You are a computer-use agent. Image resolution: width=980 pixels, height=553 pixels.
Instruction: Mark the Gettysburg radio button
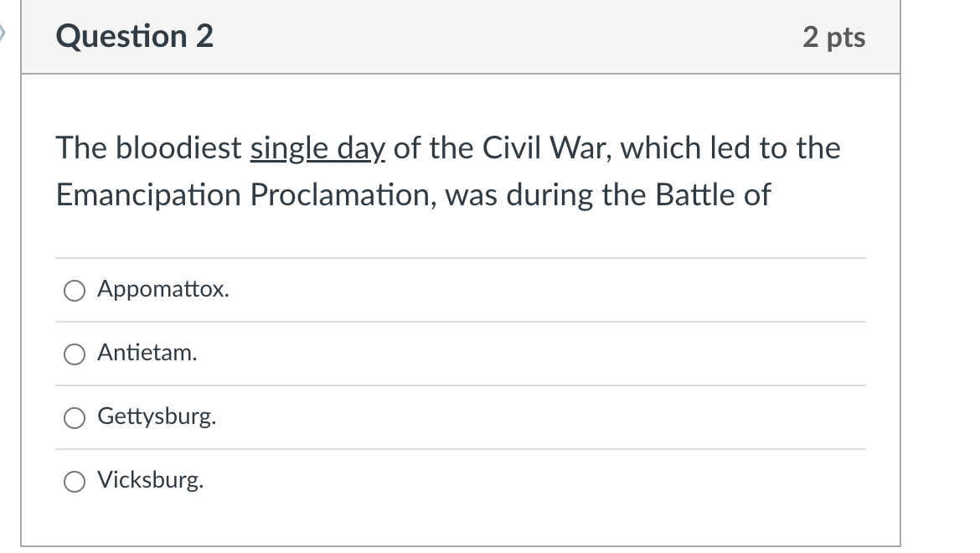(75, 418)
